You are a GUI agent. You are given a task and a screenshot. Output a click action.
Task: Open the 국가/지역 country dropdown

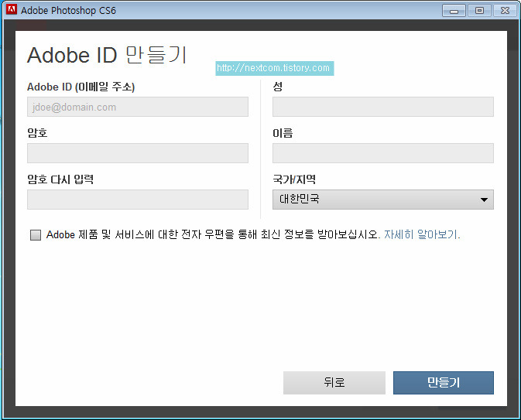(383, 200)
